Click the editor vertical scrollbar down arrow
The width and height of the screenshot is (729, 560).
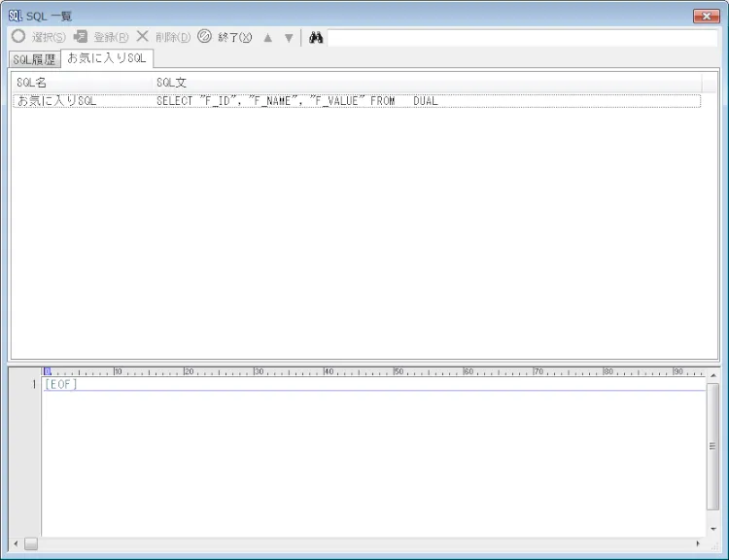coord(712,529)
